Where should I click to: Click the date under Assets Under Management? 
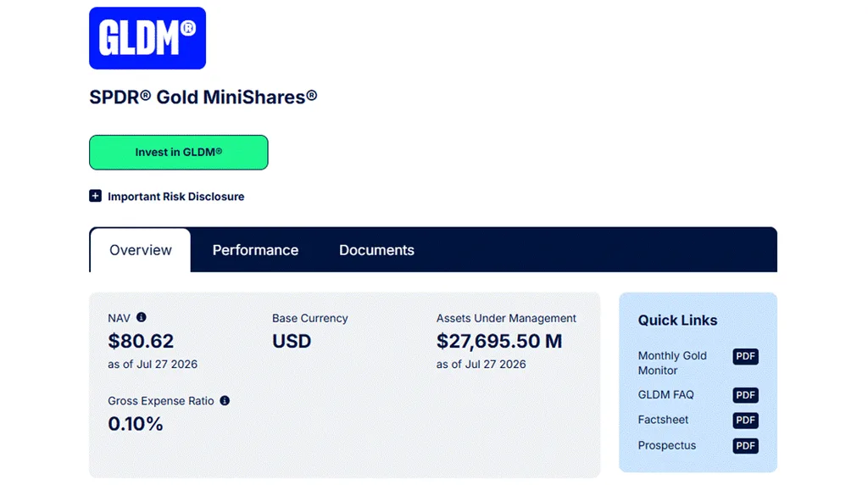click(481, 365)
